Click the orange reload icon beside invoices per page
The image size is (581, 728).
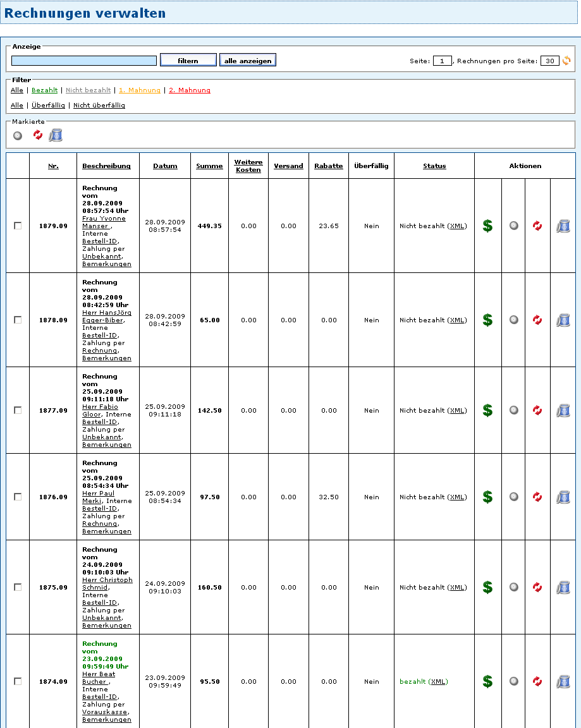click(566, 61)
